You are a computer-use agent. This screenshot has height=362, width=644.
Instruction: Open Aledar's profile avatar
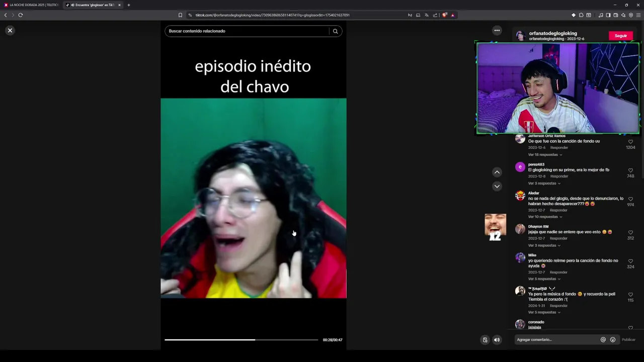pyautogui.click(x=520, y=196)
